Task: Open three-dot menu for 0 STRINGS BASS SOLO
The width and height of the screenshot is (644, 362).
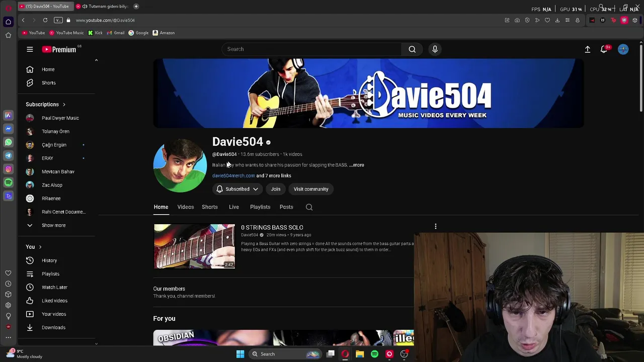Action: click(436, 227)
